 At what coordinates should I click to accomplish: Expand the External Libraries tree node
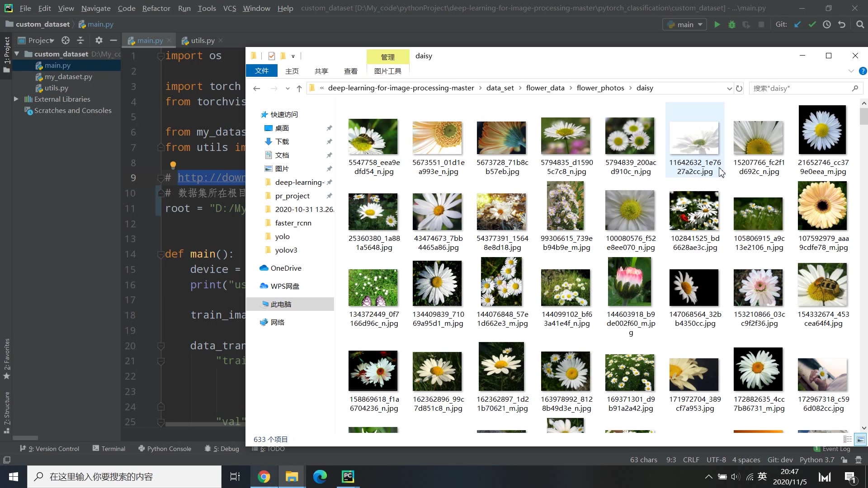16,99
